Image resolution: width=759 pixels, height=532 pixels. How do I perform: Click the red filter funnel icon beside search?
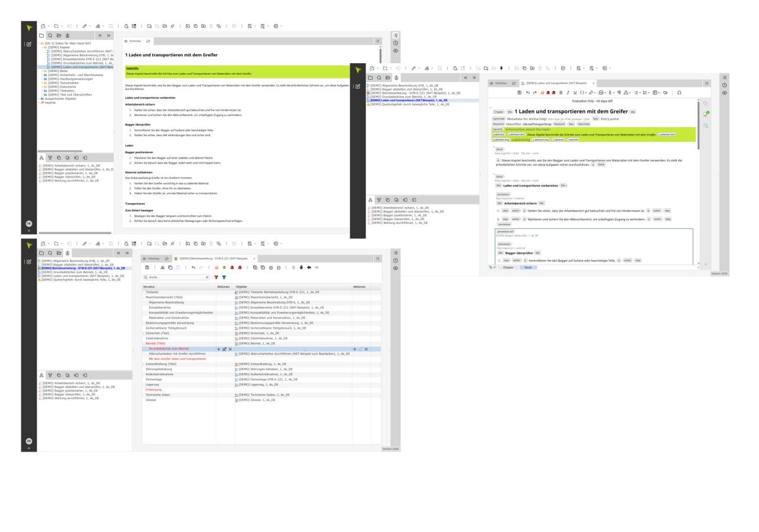tap(216, 277)
